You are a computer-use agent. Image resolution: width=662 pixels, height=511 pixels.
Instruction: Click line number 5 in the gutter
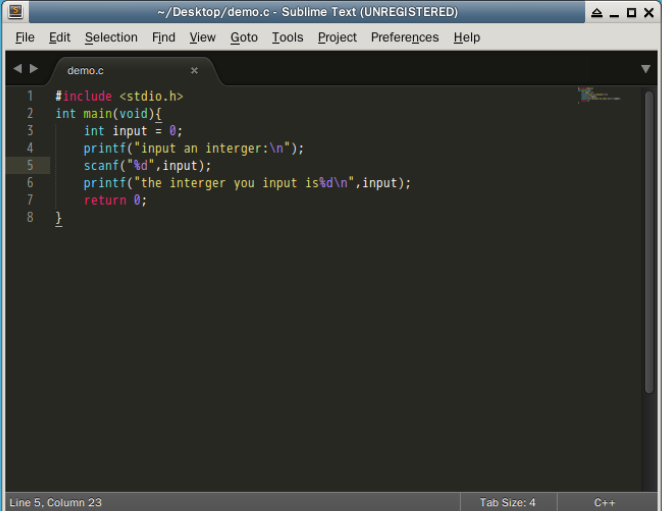click(x=30, y=165)
